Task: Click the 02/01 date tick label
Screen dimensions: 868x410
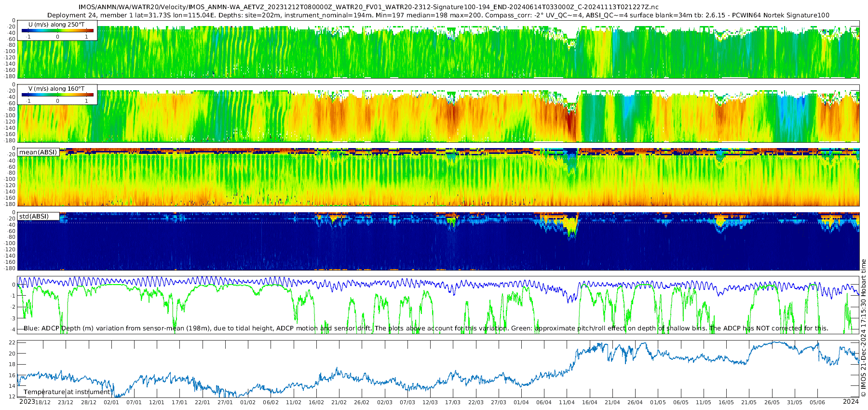Action: 111,402
